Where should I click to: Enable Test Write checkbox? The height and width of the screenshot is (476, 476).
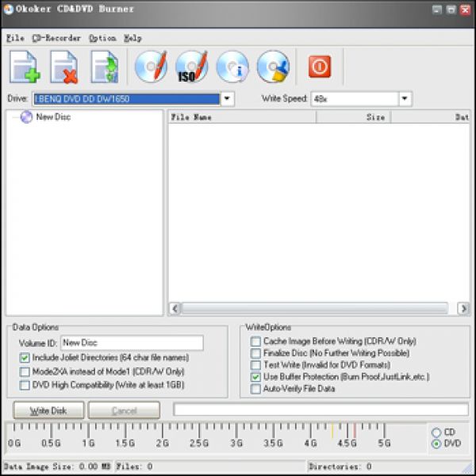(x=255, y=365)
